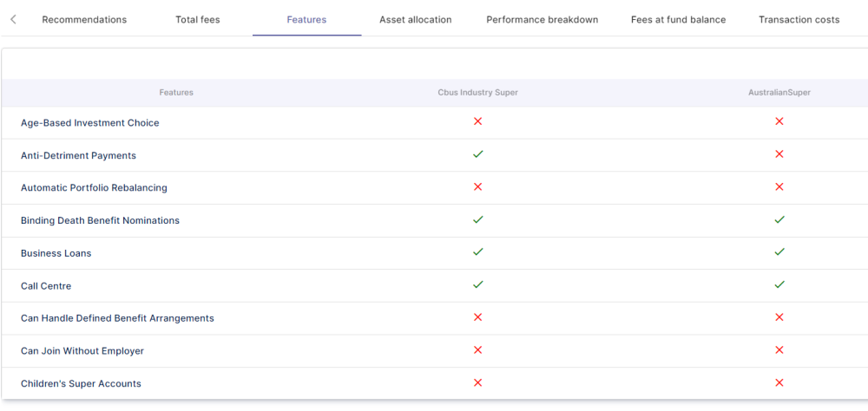The image size is (868, 411).
Task: Click Cbus green check for Anti-Detriment Payments
Action: click(x=477, y=154)
